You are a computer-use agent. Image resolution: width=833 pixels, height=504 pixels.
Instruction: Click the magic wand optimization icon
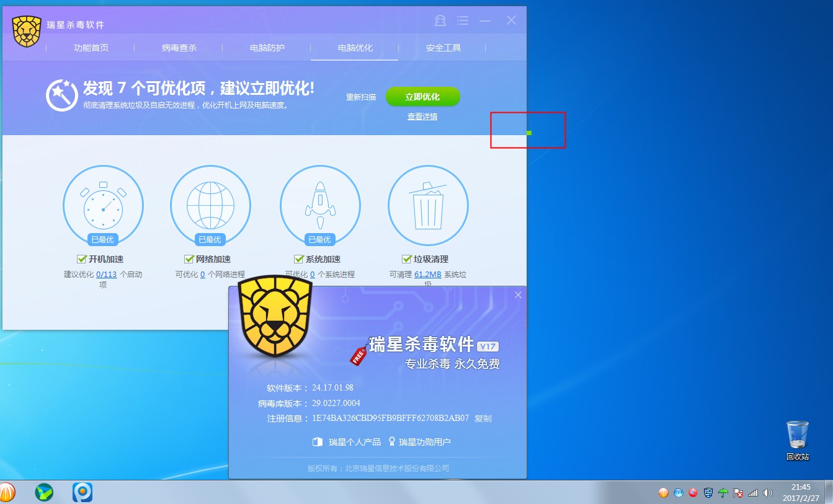62,96
